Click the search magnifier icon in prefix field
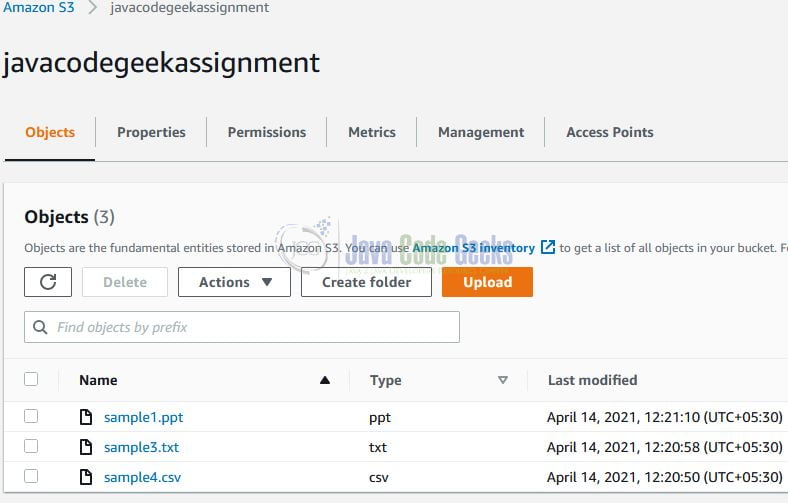 pos(40,327)
